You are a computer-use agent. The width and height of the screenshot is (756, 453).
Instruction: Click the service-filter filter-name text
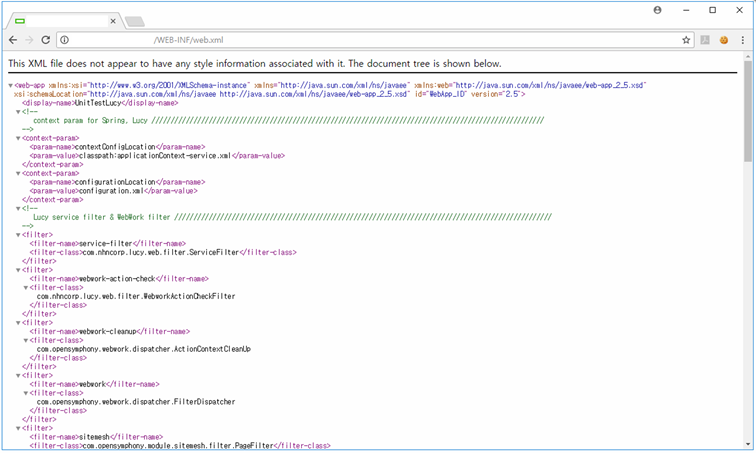coord(106,244)
